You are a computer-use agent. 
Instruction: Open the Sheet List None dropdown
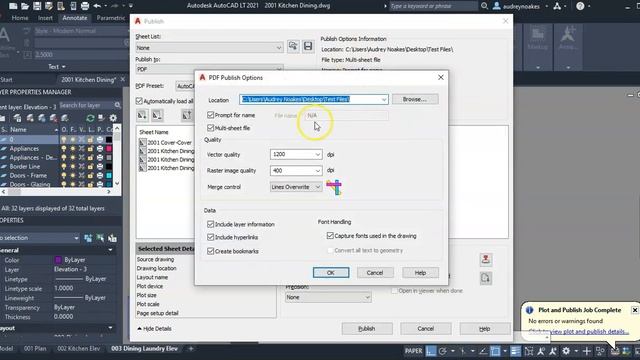(209, 48)
